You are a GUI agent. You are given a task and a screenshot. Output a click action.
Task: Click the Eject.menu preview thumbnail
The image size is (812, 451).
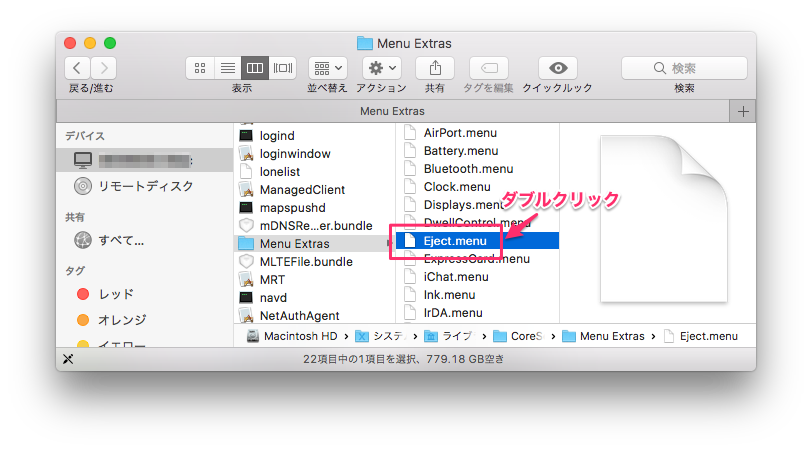(x=664, y=219)
